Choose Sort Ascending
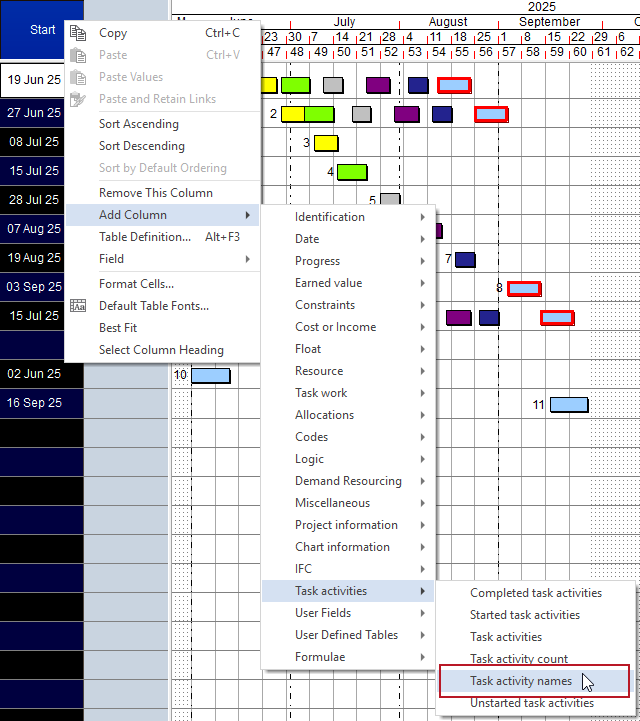 (163, 124)
